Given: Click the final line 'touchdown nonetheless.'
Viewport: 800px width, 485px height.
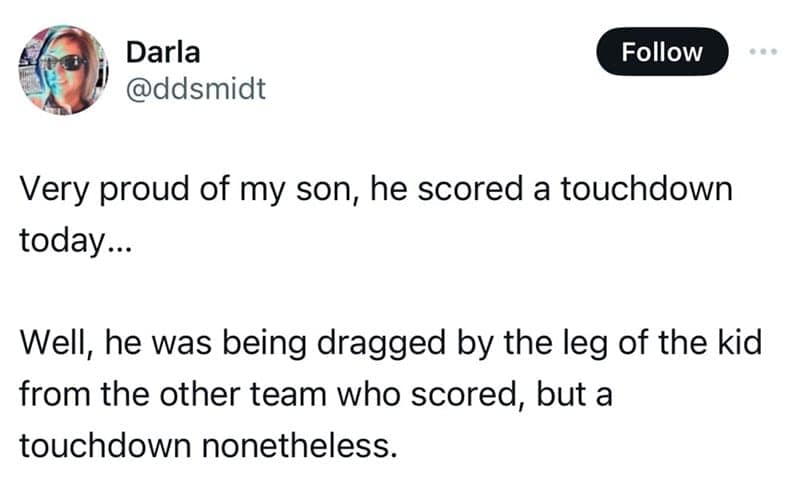Looking at the screenshot, I should [x=205, y=444].
